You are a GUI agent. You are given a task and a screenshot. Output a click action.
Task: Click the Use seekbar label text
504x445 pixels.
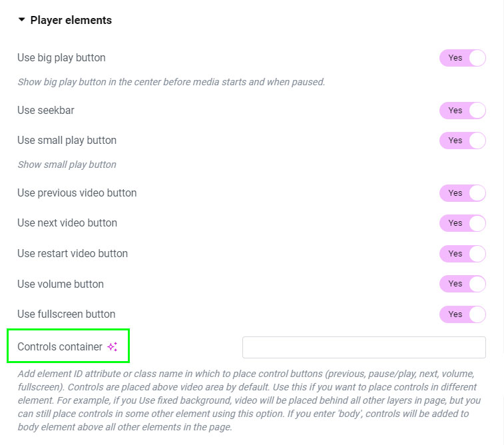click(x=46, y=111)
